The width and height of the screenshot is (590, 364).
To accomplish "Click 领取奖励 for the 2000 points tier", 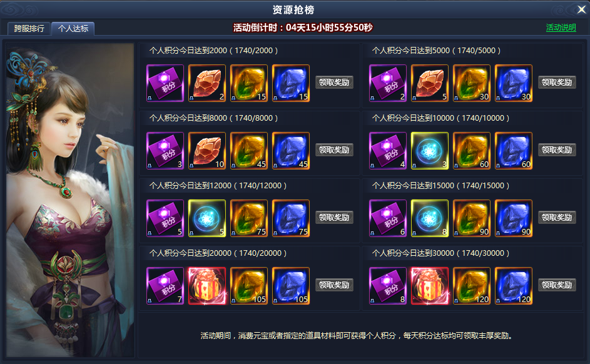I will [334, 83].
